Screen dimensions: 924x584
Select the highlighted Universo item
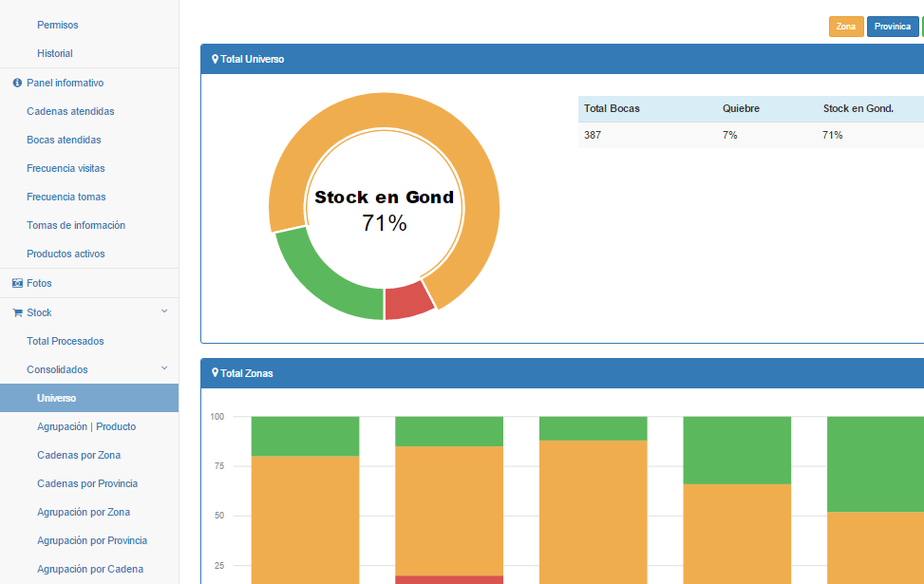pos(89,398)
